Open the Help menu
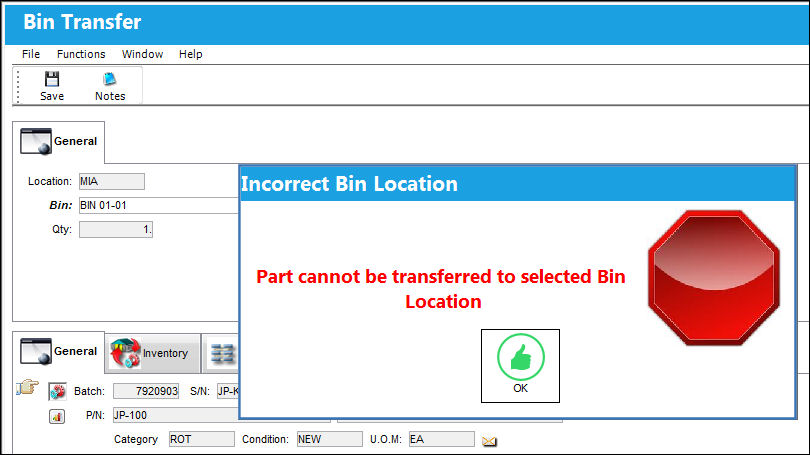Image resolution: width=810 pixels, height=455 pixels. tap(191, 54)
